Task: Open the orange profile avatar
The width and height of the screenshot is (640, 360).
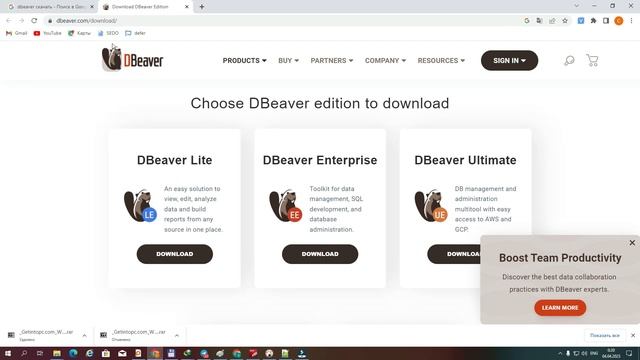Action: click(x=619, y=20)
